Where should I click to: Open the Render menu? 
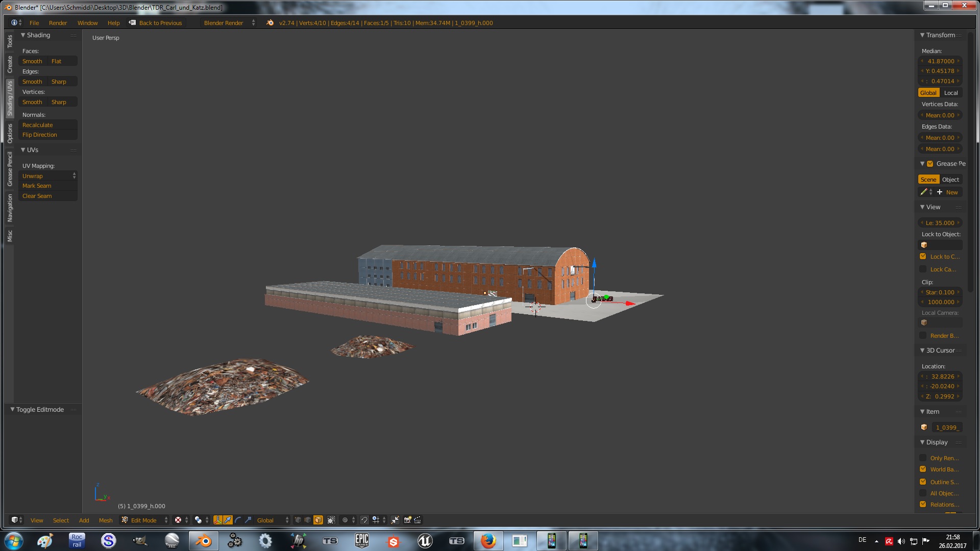click(x=58, y=23)
